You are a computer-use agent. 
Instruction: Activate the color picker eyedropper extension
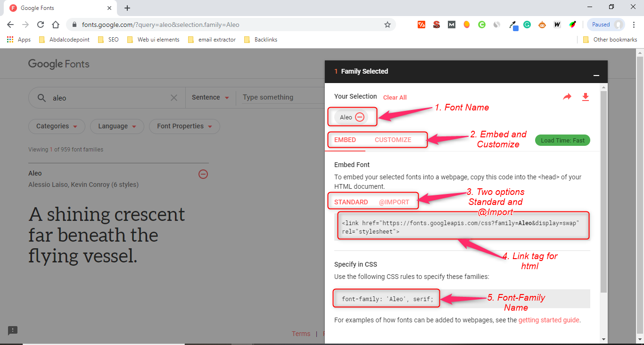click(x=513, y=25)
